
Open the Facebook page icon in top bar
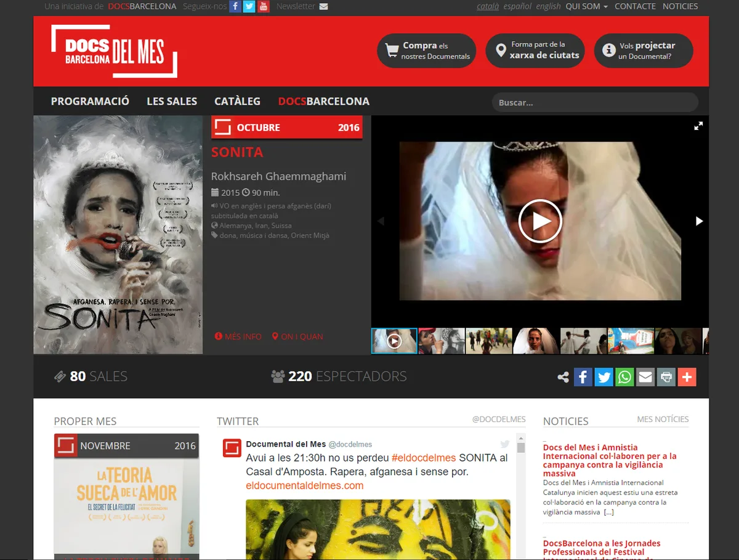(x=235, y=7)
